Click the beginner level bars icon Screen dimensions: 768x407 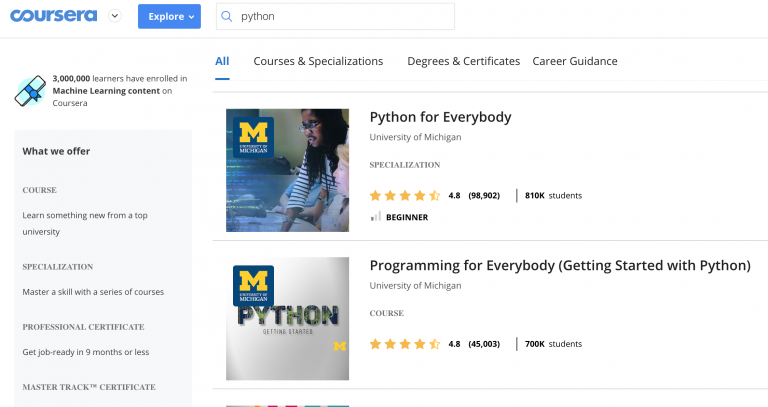click(376, 216)
